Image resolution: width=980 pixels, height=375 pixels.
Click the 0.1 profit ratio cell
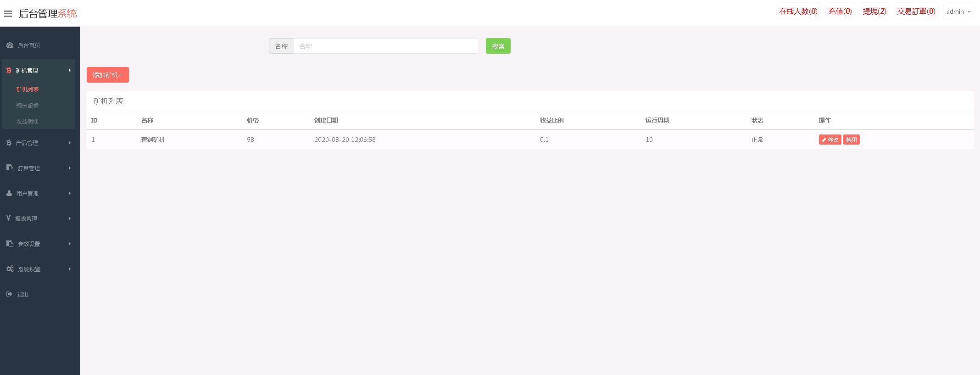point(544,140)
